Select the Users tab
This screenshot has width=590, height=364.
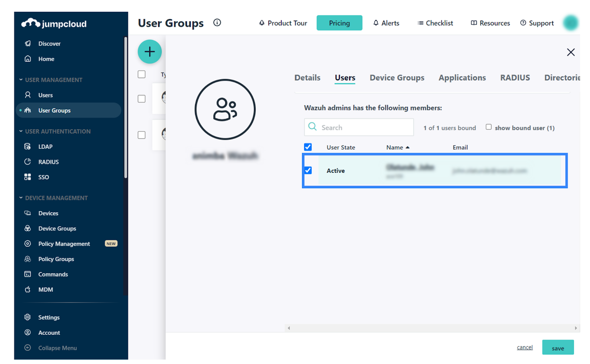click(x=345, y=78)
